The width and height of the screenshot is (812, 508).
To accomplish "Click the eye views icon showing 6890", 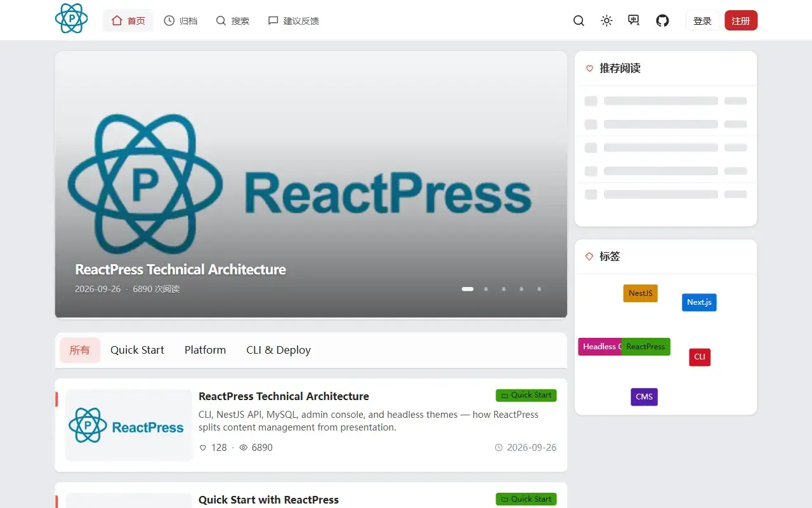I will (243, 448).
